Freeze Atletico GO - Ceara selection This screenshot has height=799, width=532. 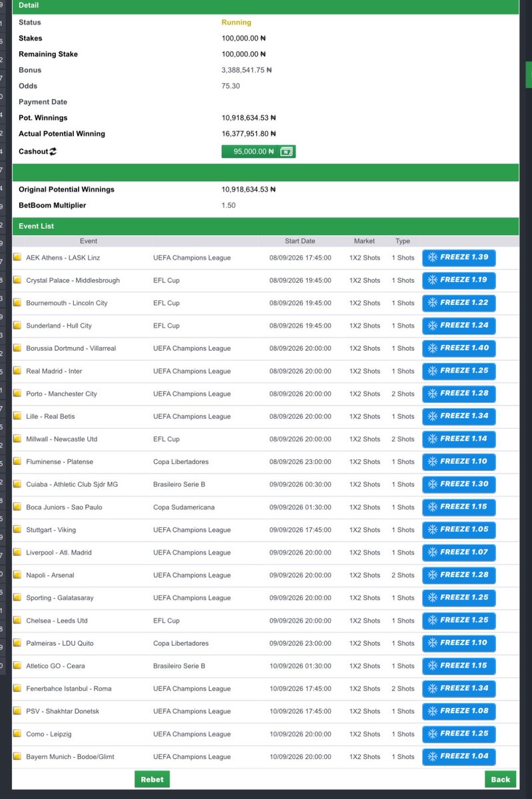click(x=459, y=665)
